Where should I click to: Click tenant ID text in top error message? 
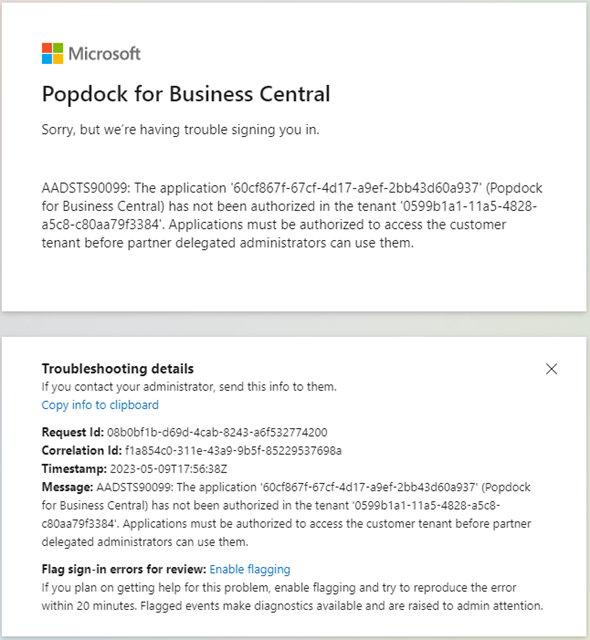click(470, 207)
